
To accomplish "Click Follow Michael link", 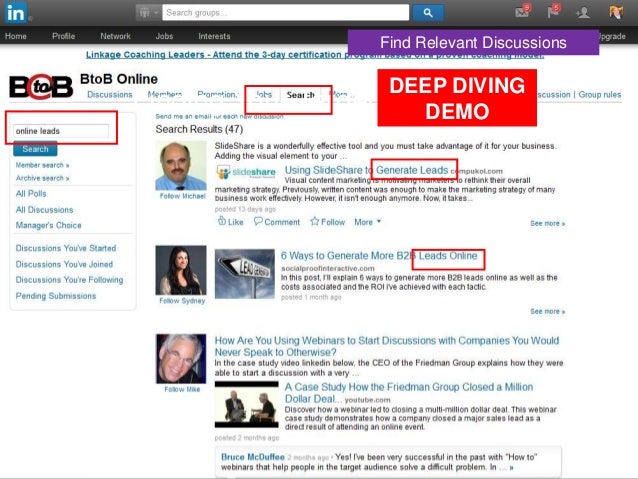I will point(182,196).
